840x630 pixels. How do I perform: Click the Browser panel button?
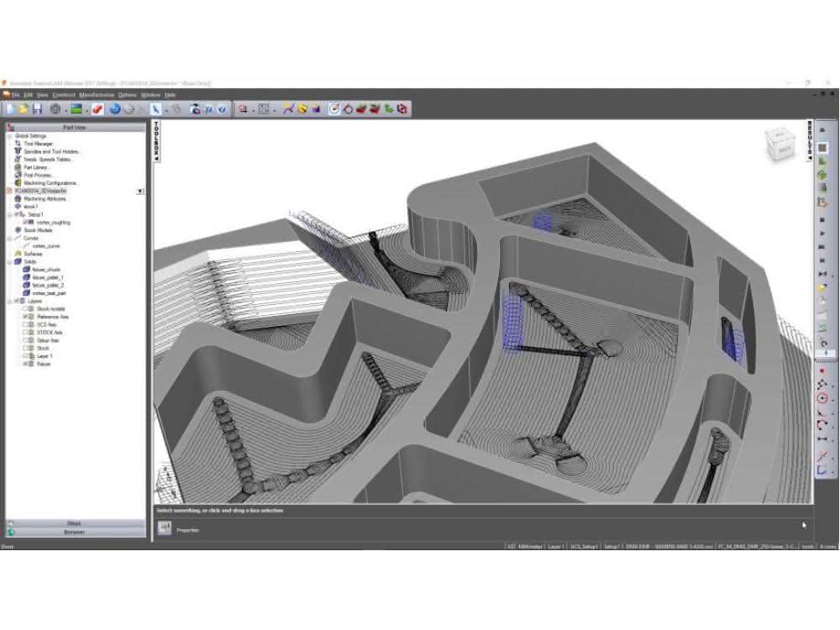(75, 533)
